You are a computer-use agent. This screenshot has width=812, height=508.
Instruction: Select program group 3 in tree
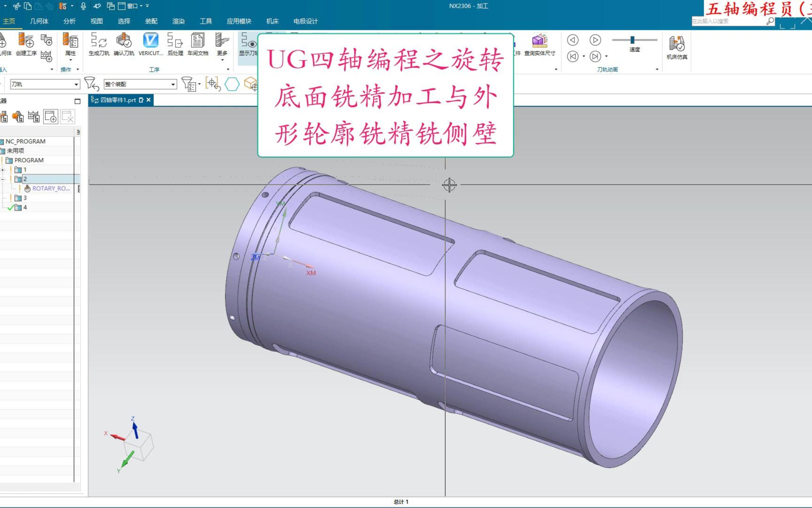[25, 198]
